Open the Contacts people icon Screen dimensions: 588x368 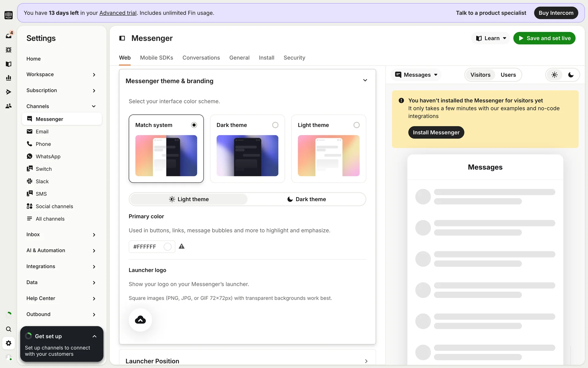click(x=9, y=106)
